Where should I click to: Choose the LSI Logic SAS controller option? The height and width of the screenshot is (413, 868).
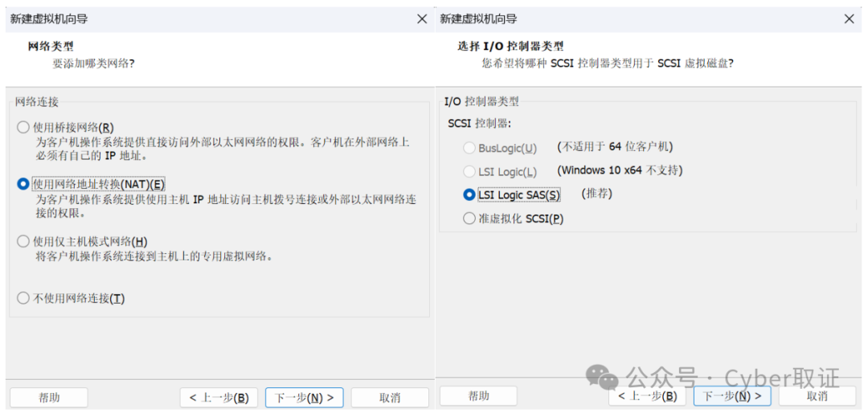pyautogui.click(x=469, y=194)
